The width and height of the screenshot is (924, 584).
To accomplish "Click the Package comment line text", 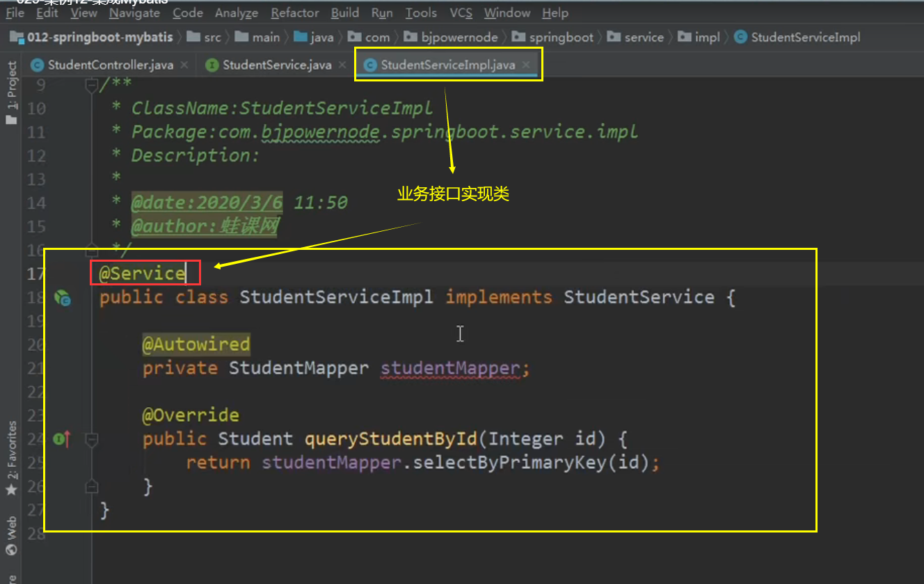I will 384,132.
